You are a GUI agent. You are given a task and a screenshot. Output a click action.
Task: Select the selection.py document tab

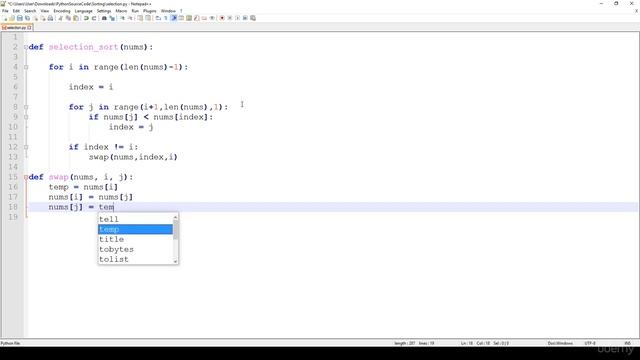[16, 27]
